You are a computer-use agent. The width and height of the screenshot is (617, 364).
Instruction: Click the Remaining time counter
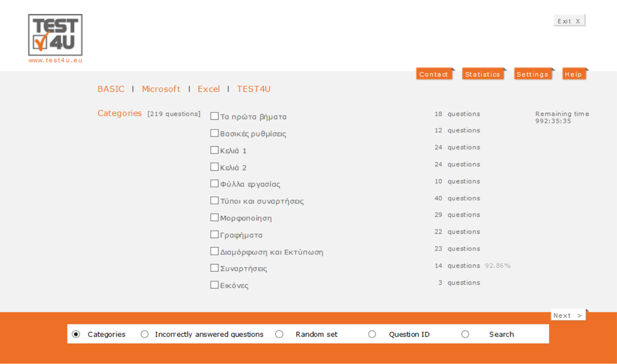tap(562, 117)
